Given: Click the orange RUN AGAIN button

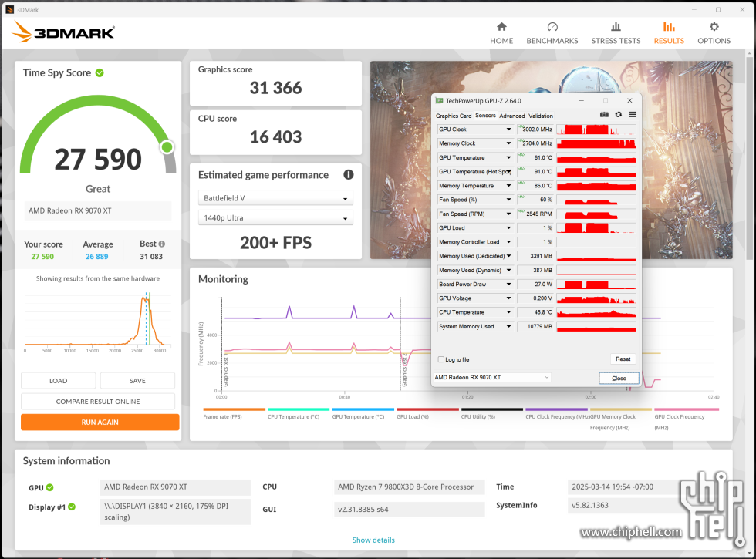Looking at the screenshot, I should tap(100, 423).
